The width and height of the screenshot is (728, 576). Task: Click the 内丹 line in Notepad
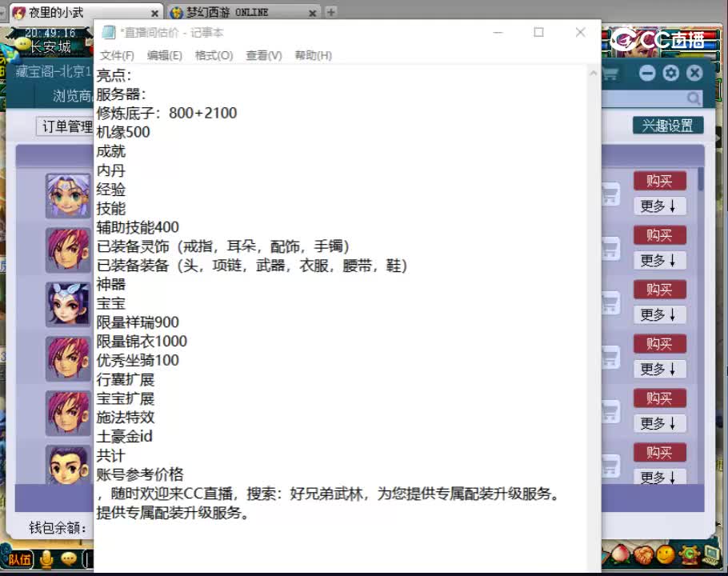coord(111,170)
